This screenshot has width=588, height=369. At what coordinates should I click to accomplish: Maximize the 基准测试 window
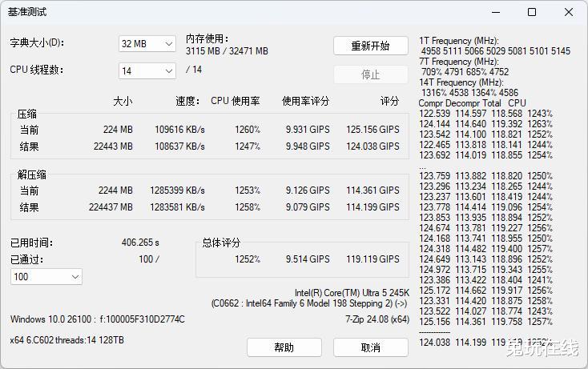532,12
